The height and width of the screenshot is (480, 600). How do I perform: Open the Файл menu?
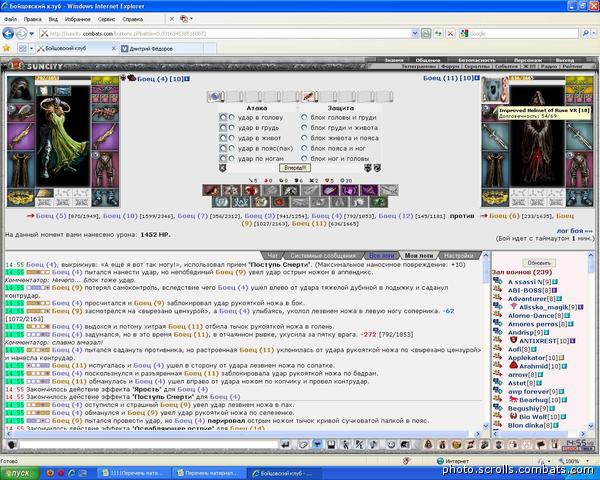click(10, 19)
